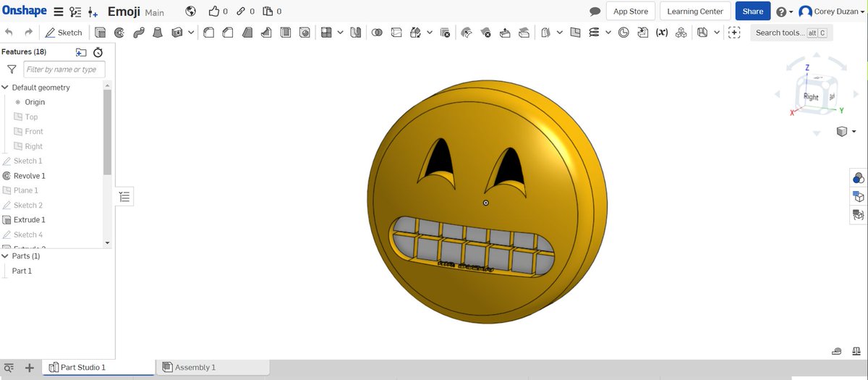Open the tab manager at bottom left

click(9, 368)
